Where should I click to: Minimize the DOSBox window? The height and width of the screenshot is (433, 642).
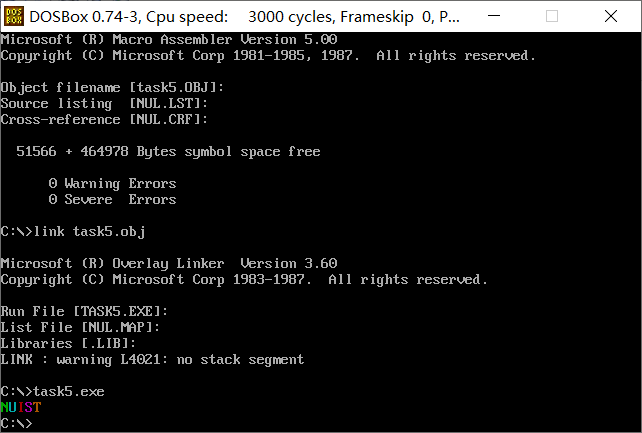pyautogui.click(x=494, y=16)
